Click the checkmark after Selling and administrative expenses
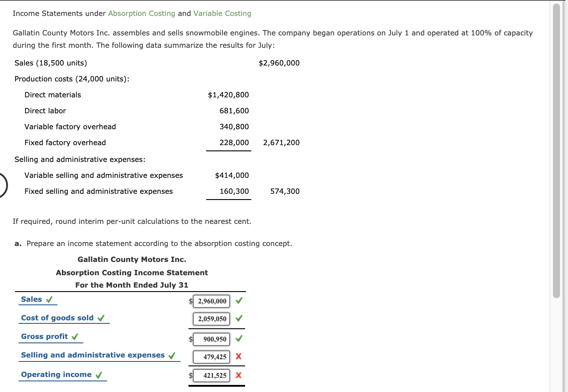568x392 pixels. (172, 354)
